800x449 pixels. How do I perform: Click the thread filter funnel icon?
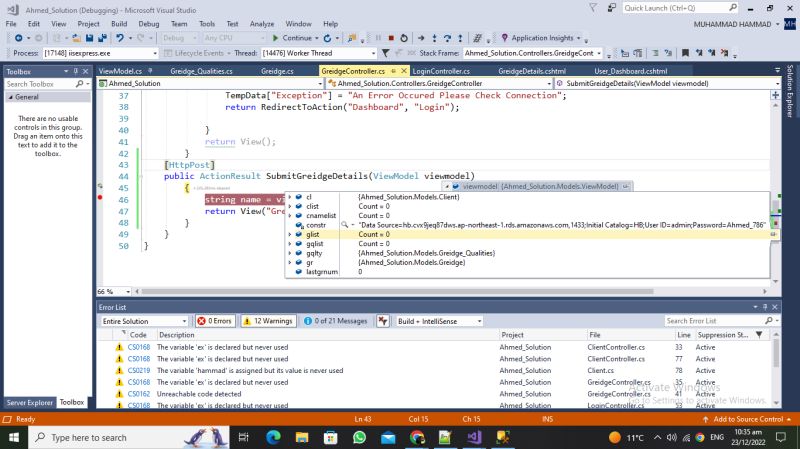click(386, 53)
